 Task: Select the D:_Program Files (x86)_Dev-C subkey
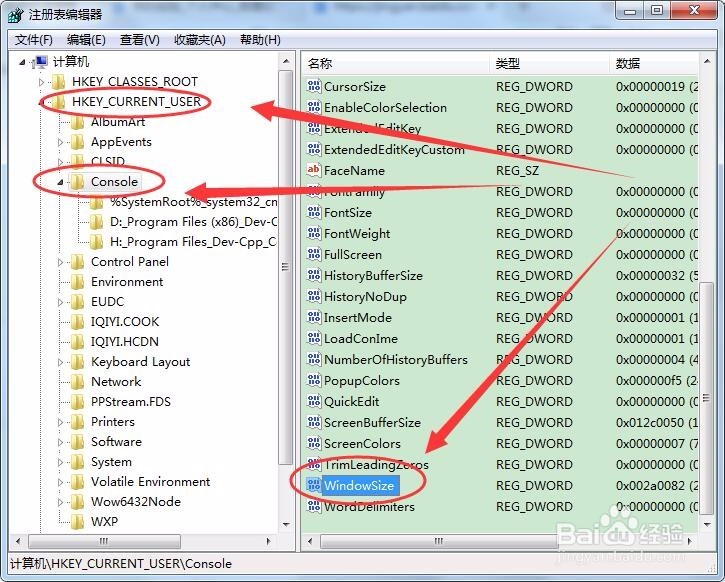(x=193, y=222)
